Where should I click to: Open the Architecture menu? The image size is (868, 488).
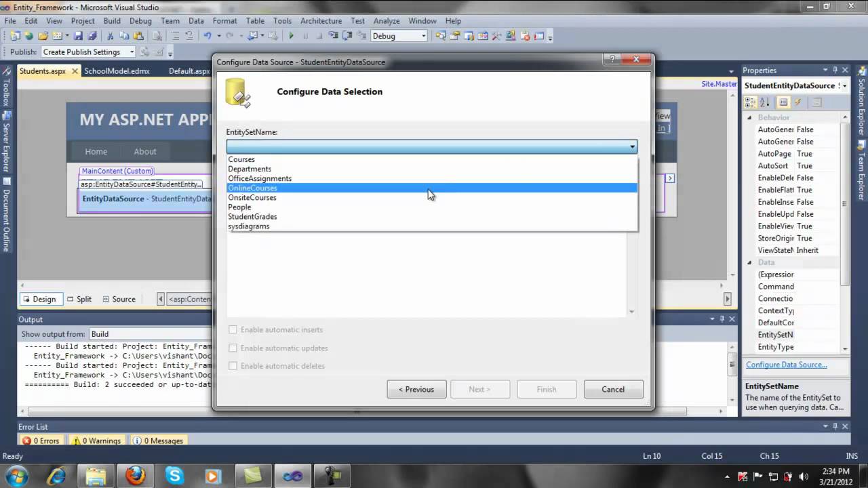(x=321, y=21)
